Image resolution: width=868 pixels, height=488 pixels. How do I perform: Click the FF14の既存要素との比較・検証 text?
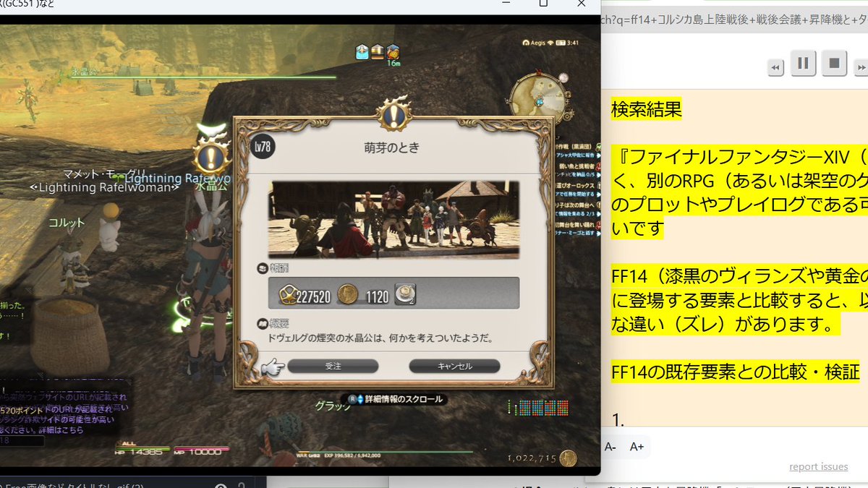coord(736,372)
